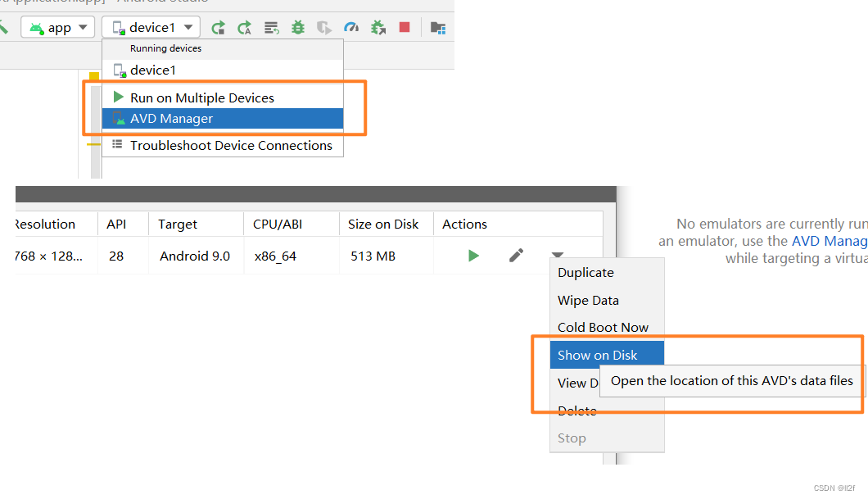Choose Duplicate in the AVD actions menu

(x=607, y=273)
